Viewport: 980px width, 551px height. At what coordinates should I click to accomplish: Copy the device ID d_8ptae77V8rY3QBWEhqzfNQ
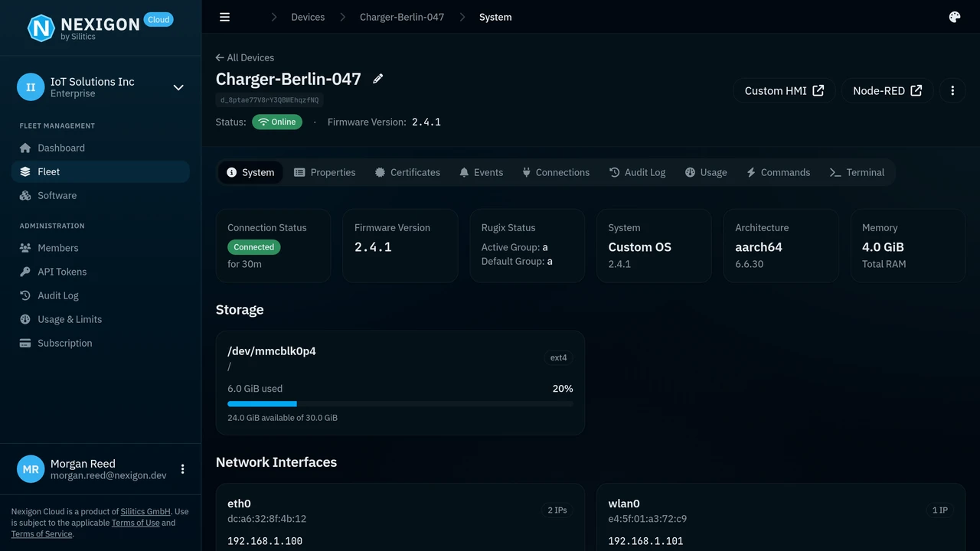click(x=269, y=99)
